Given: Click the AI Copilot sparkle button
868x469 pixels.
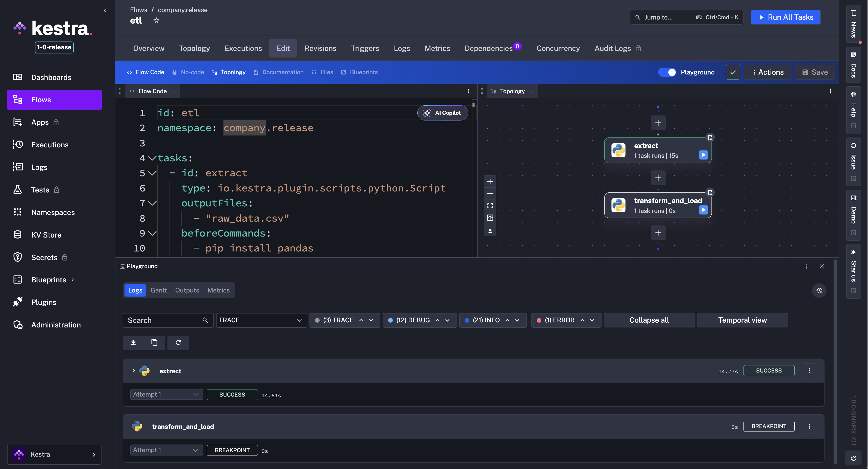Looking at the screenshot, I should tap(442, 113).
